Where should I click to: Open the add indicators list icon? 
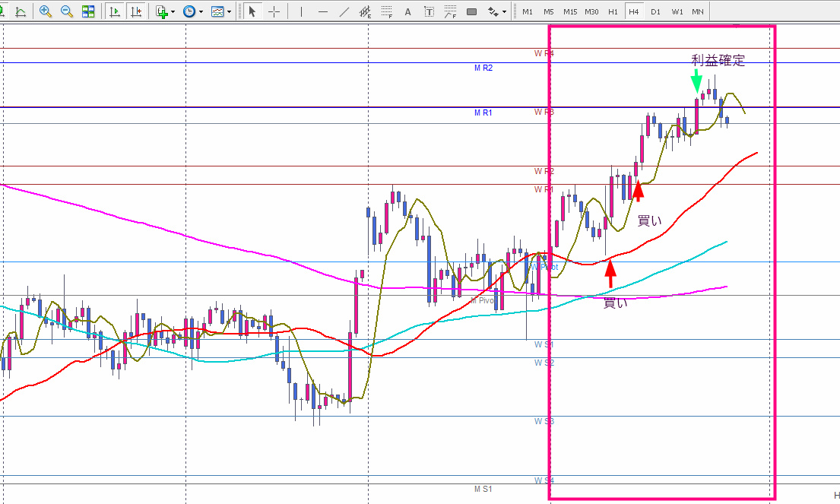pyautogui.click(x=162, y=11)
